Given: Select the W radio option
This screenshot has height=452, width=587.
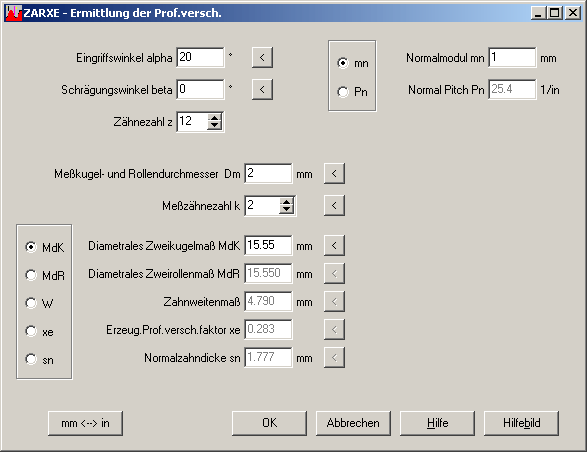Looking at the screenshot, I should pyautogui.click(x=31, y=303).
